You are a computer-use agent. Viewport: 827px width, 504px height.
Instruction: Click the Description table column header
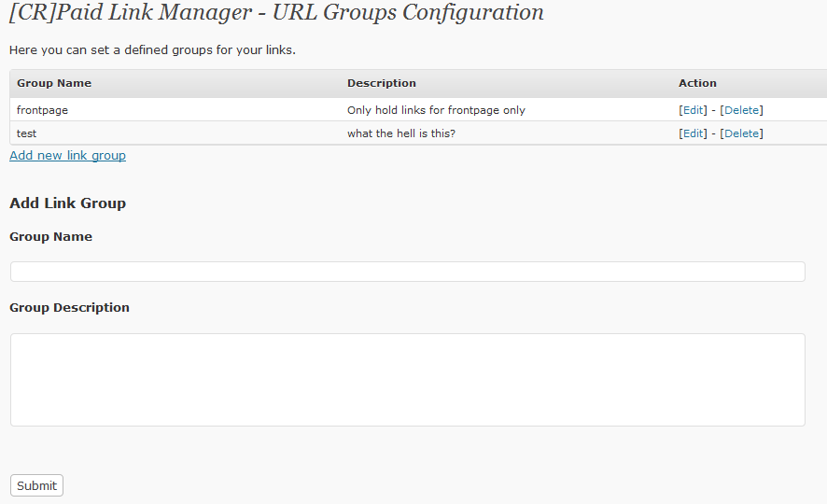point(382,83)
